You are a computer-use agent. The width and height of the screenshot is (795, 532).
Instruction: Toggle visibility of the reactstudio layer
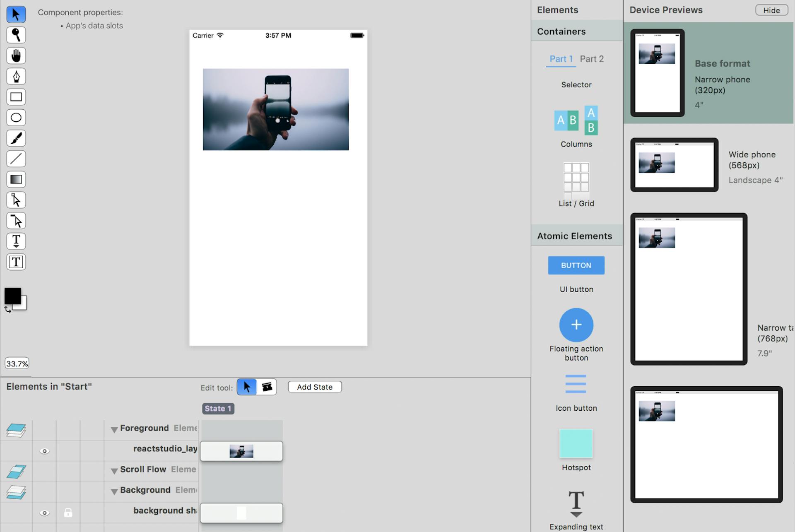[x=44, y=451]
